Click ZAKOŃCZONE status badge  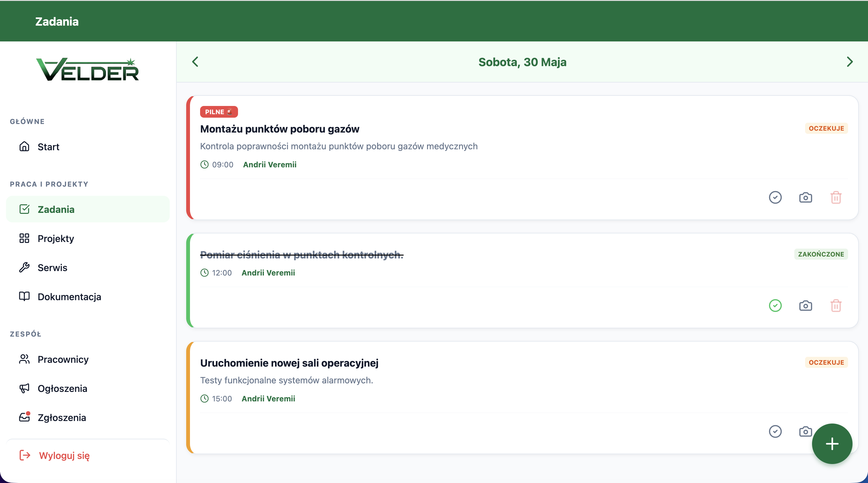[821, 254]
